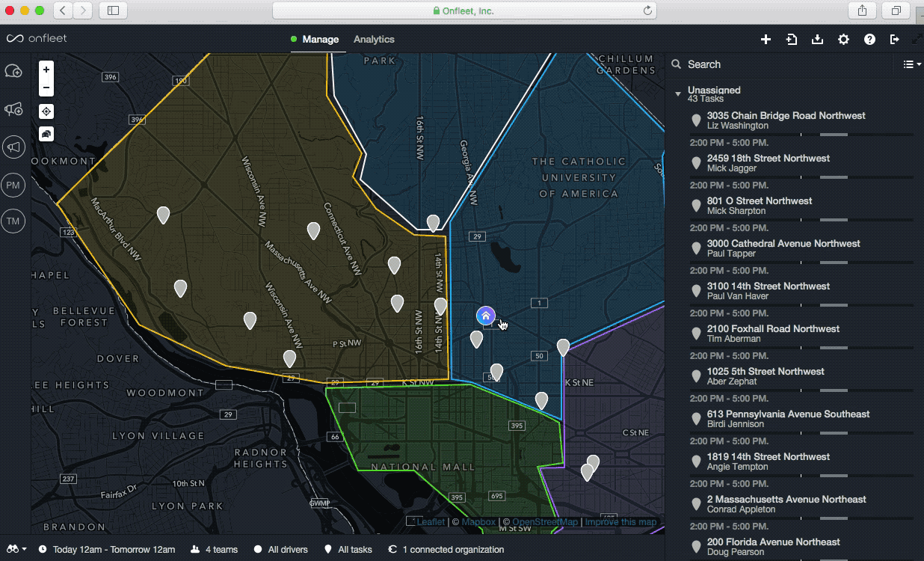This screenshot has height=561, width=924.
Task: Open the new chat message icon
Action: pyautogui.click(x=13, y=71)
